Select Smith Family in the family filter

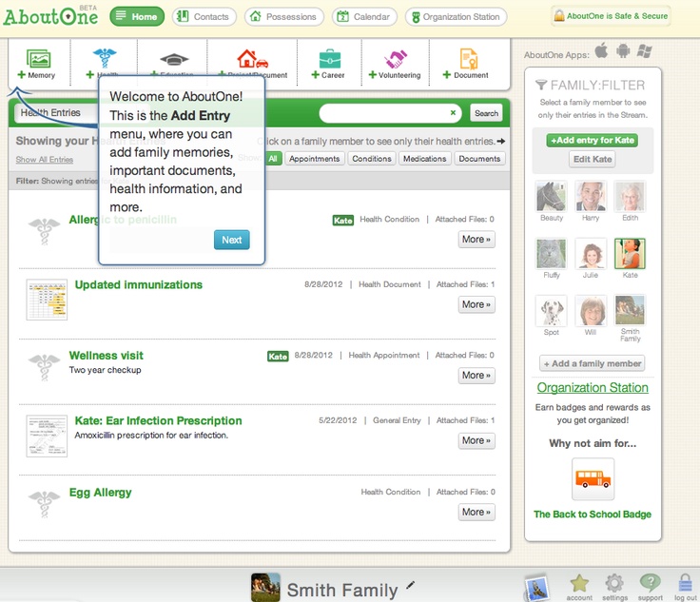click(630, 310)
